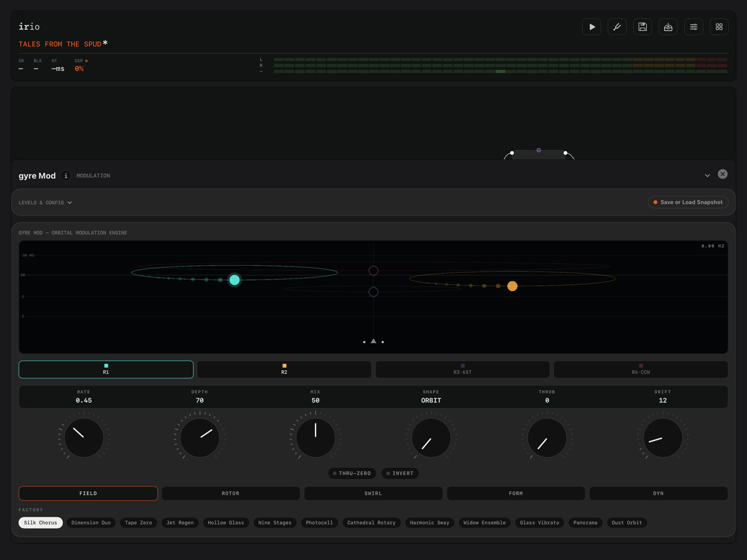Select the R3·6ST rotor tab

463,369
